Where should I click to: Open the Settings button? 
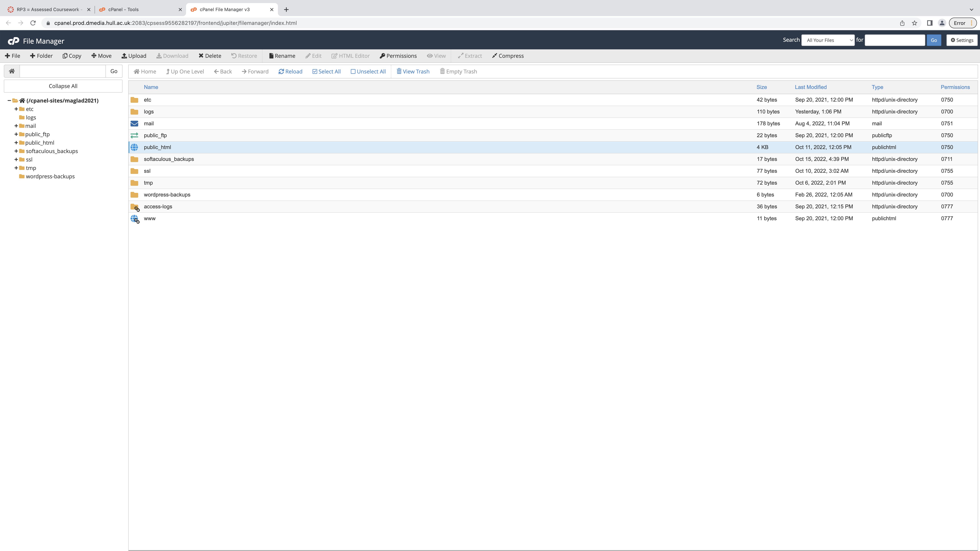tap(962, 40)
